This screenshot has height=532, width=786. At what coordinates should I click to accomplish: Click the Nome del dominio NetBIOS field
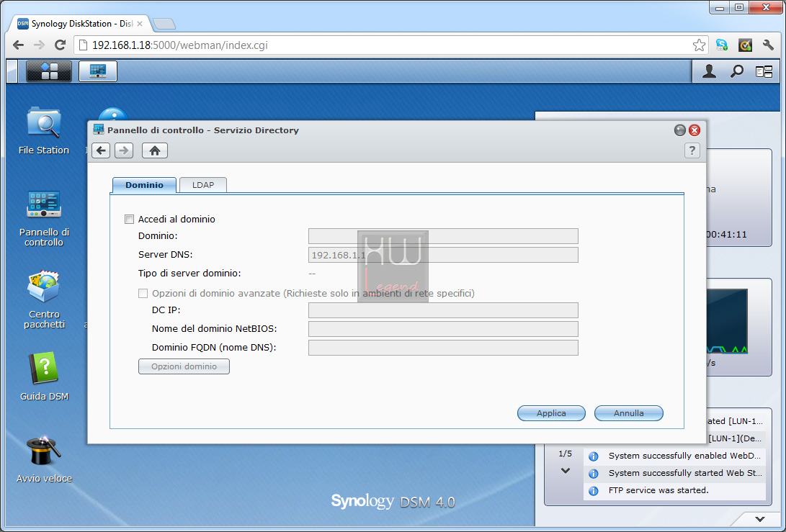point(443,329)
